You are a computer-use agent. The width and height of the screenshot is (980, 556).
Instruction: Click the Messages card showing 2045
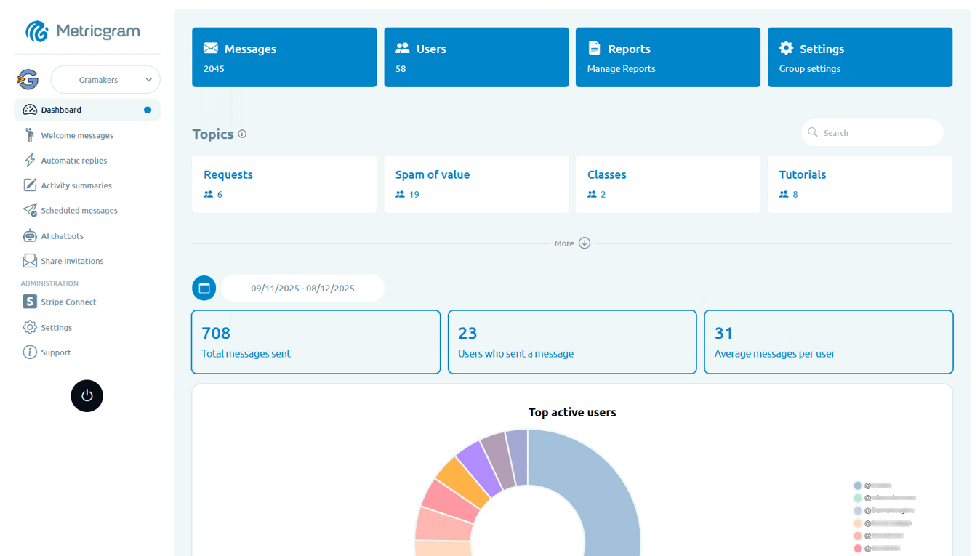(x=284, y=57)
